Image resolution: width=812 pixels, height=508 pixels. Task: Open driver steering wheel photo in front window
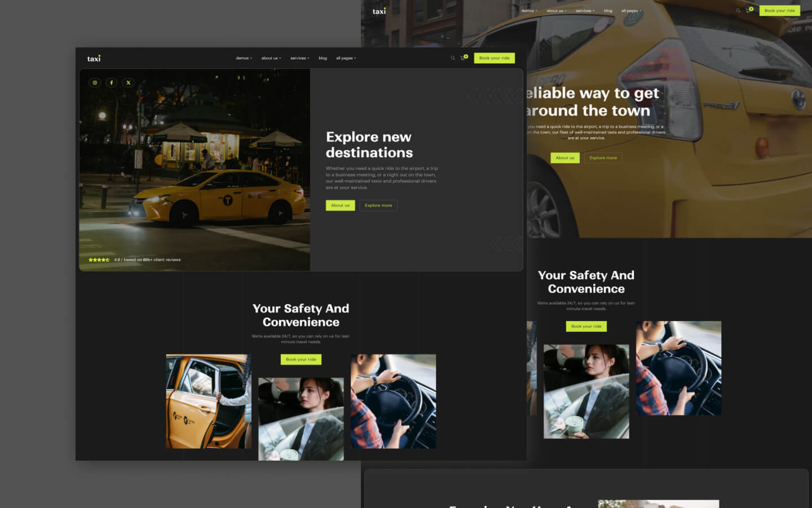[x=394, y=401]
